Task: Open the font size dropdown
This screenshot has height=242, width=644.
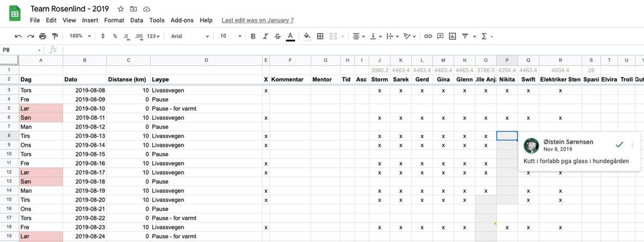Action: 231,36
